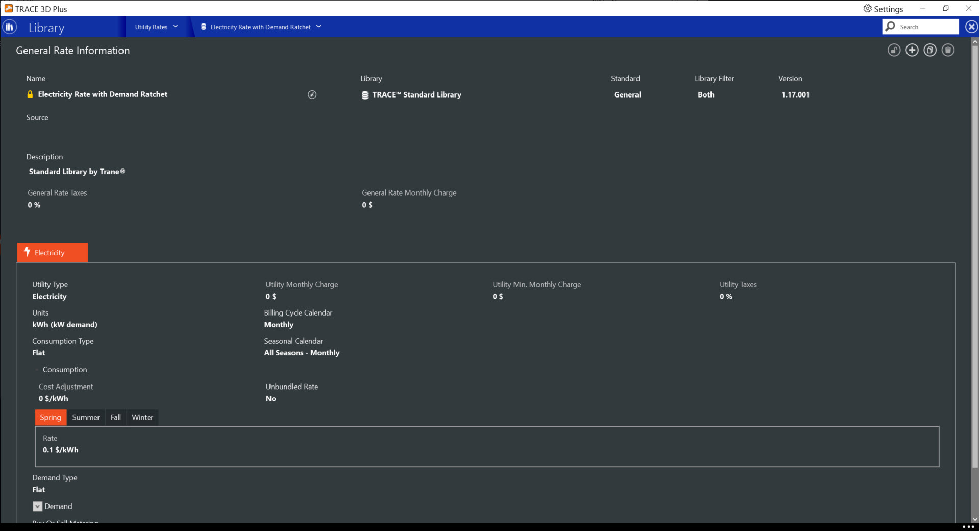Click the Spring season tab
The width and height of the screenshot is (980, 531).
[x=51, y=417]
